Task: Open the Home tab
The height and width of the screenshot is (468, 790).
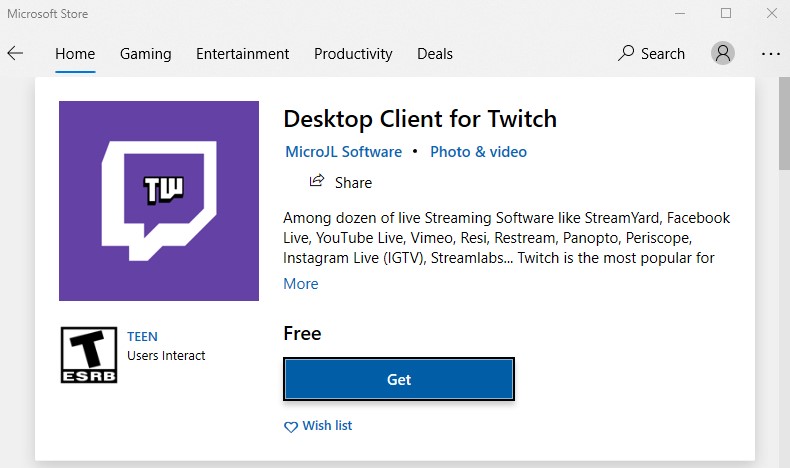Action: point(75,53)
